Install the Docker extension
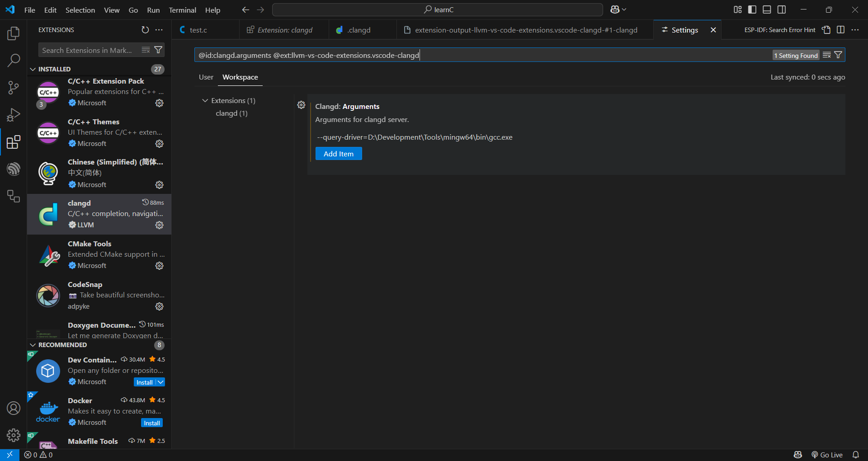This screenshot has width=868, height=461. pyautogui.click(x=152, y=423)
